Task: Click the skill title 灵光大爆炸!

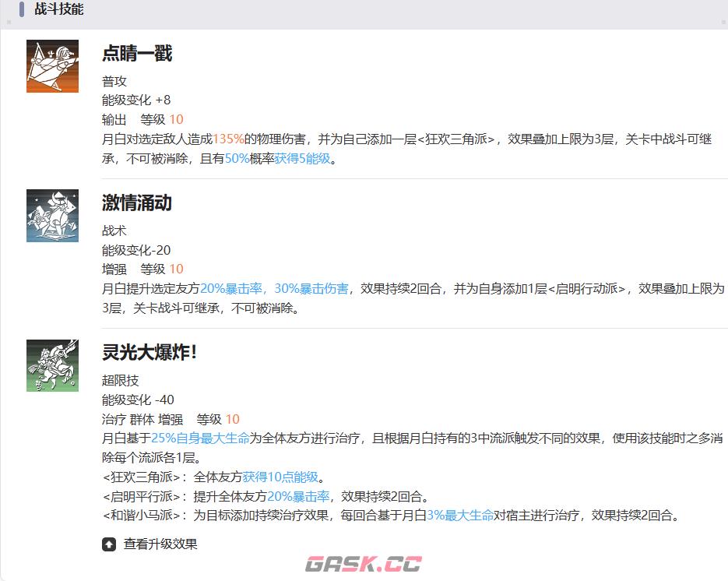Action: [149, 353]
